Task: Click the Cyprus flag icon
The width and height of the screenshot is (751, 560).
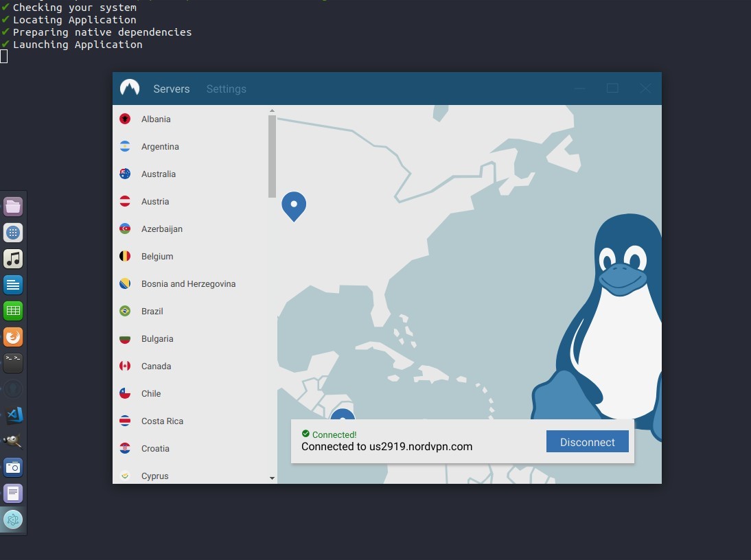Action: 125,476
